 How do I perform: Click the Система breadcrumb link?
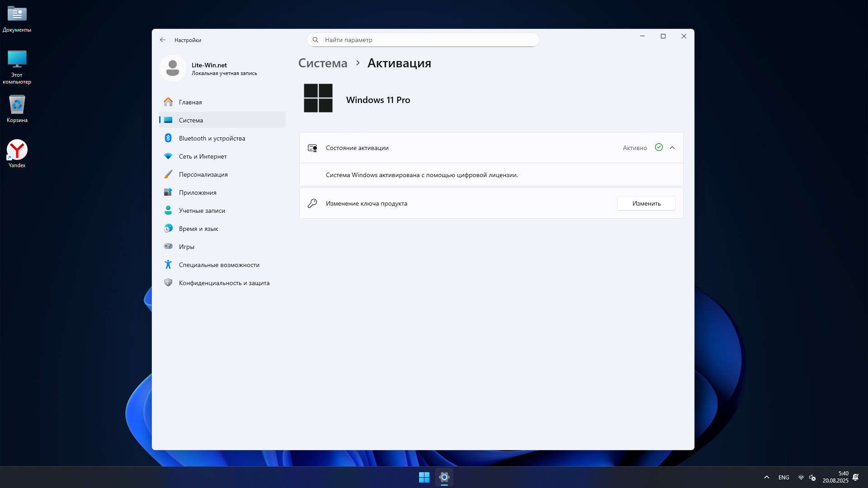(323, 63)
